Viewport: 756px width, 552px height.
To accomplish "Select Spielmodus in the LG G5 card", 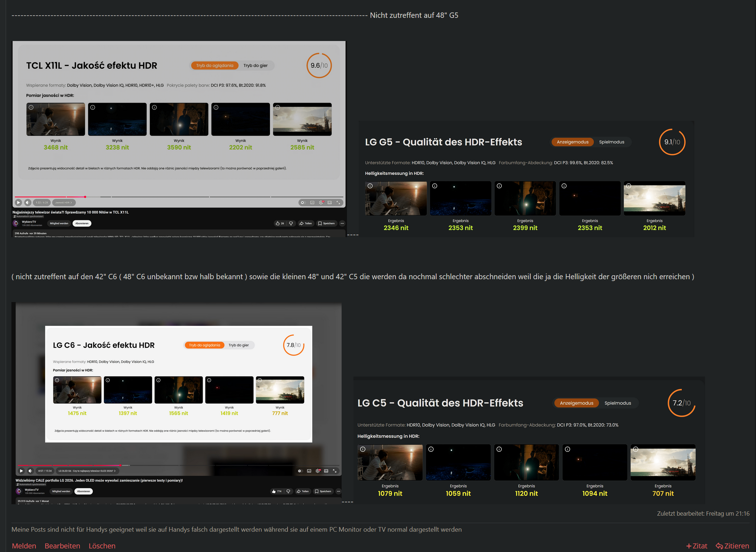I will pyautogui.click(x=612, y=142).
